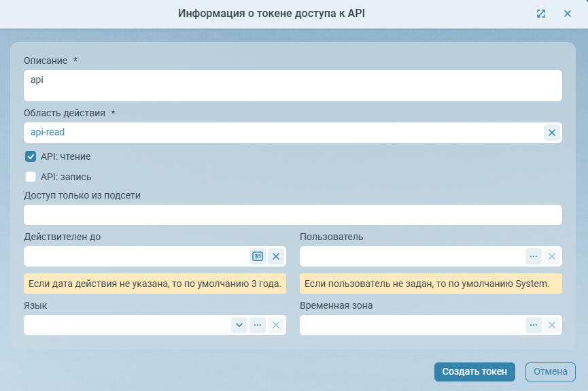Screen dimensions: 588x391
Task: Open calendar picker for expiry date
Action: tap(258, 256)
